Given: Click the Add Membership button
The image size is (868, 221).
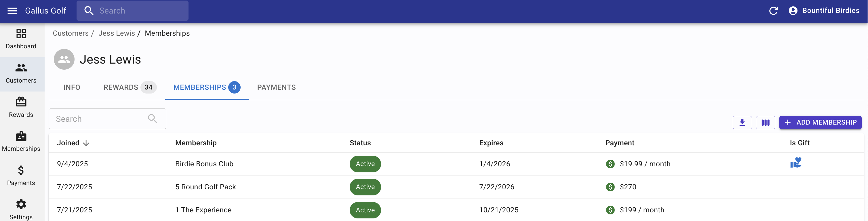Looking at the screenshot, I should click(820, 122).
